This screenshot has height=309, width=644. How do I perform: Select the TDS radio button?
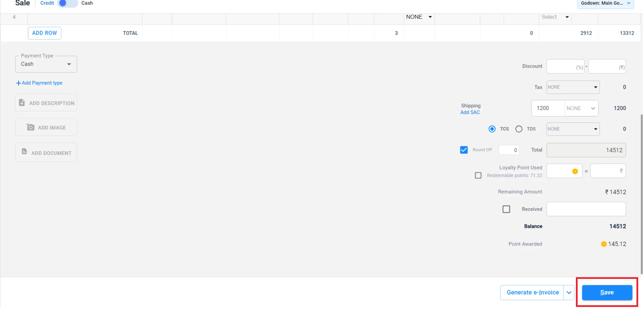[519, 129]
